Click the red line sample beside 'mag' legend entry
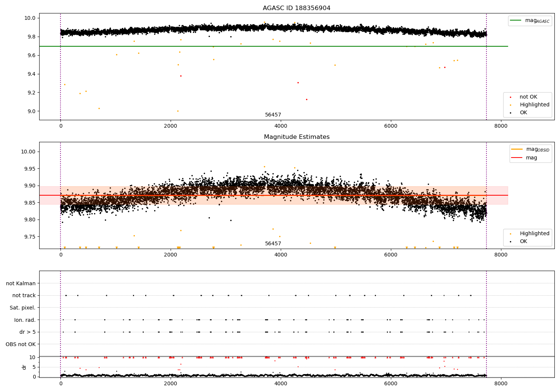The height and width of the screenshot is (392, 560). point(517,158)
